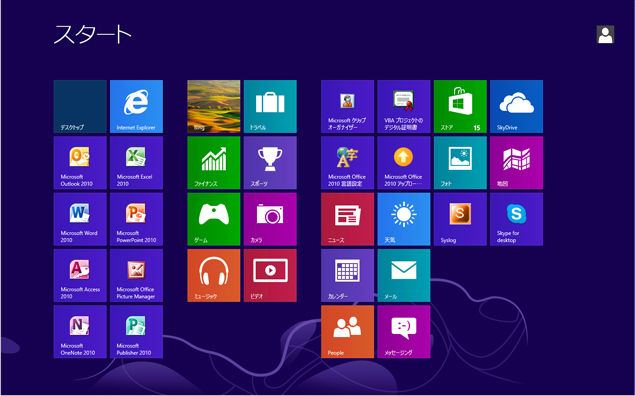
Task: Launch Microsoft Publisher 2010
Action: coord(136,332)
